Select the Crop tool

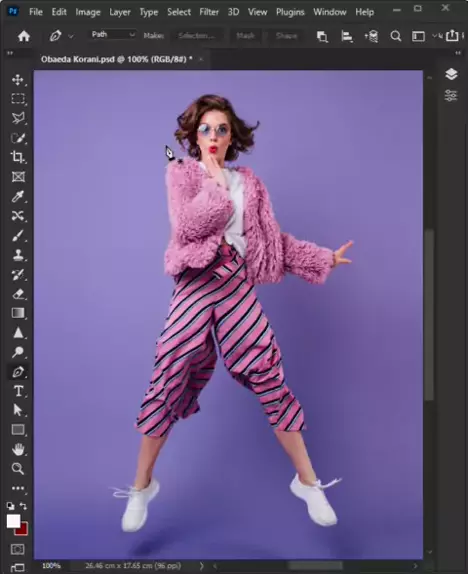point(18,157)
